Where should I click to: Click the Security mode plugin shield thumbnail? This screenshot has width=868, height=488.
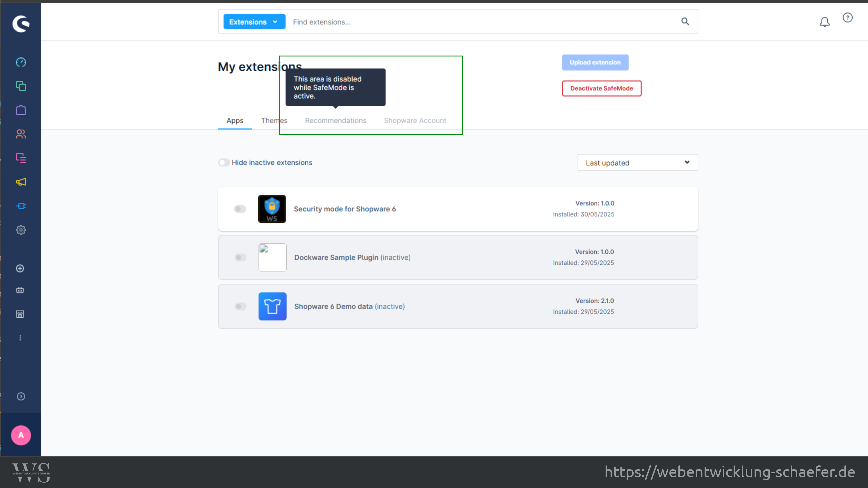pyautogui.click(x=272, y=209)
